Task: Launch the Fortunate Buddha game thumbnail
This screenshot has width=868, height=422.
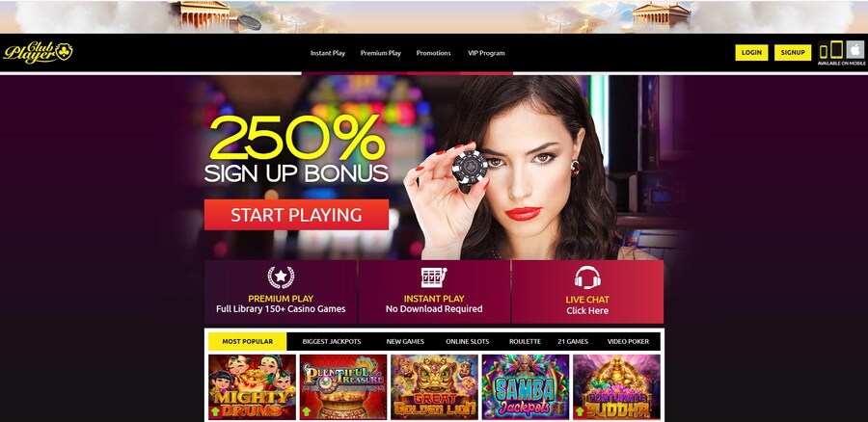Action: [x=616, y=386]
